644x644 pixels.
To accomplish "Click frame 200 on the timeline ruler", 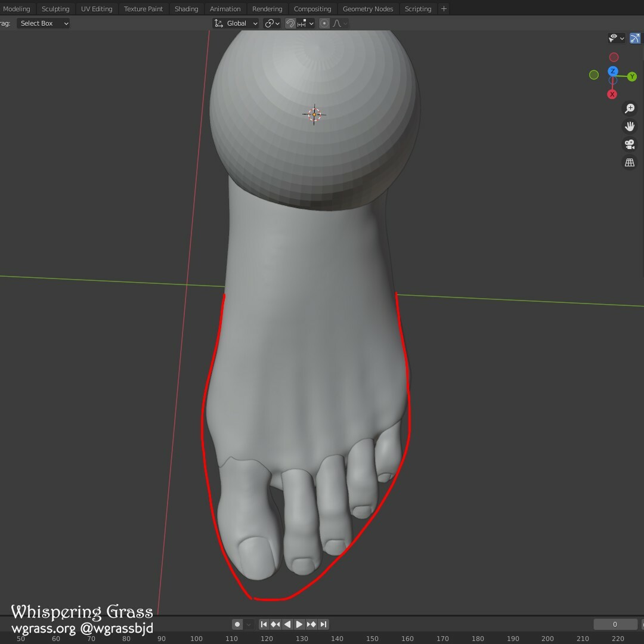I will (547, 639).
